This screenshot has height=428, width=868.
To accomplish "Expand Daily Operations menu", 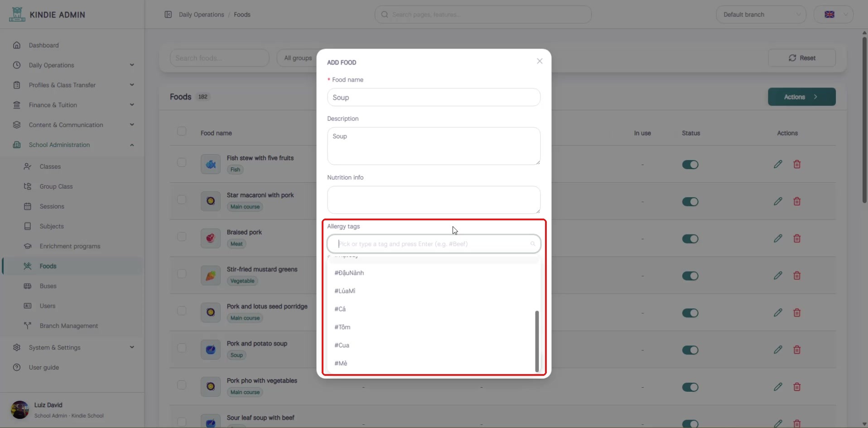I will 72,65.
